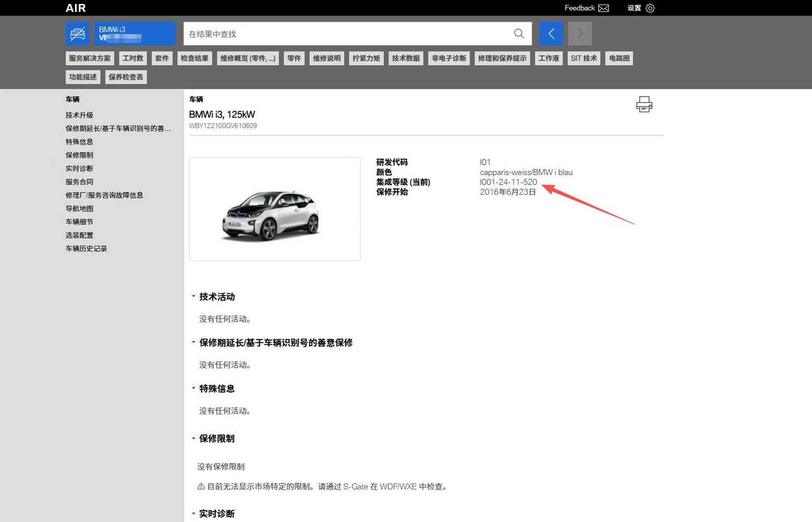Click the AIR logo
812x522 pixels.
(76, 8)
